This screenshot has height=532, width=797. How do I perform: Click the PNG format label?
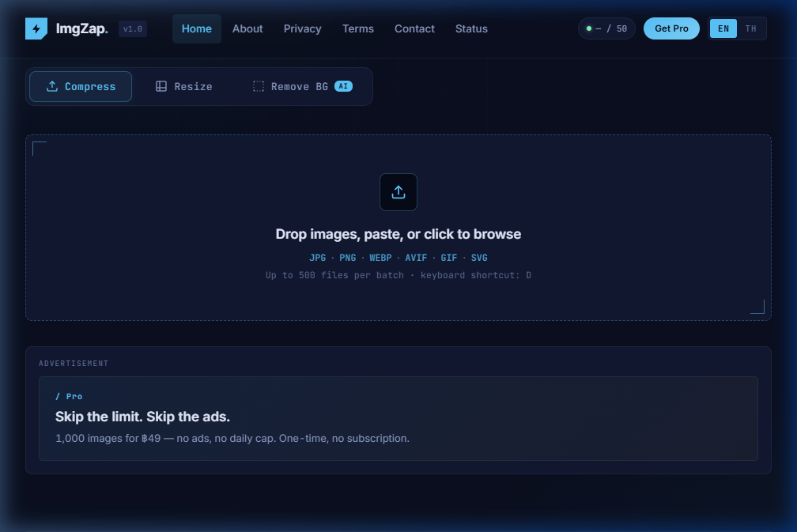(x=348, y=258)
